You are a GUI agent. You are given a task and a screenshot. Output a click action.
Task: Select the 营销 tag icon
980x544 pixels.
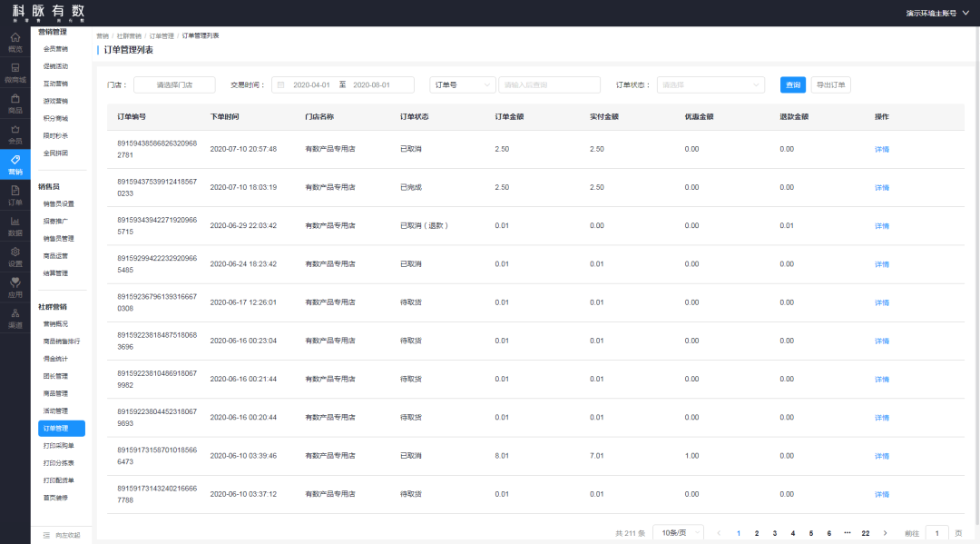coord(15,160)
